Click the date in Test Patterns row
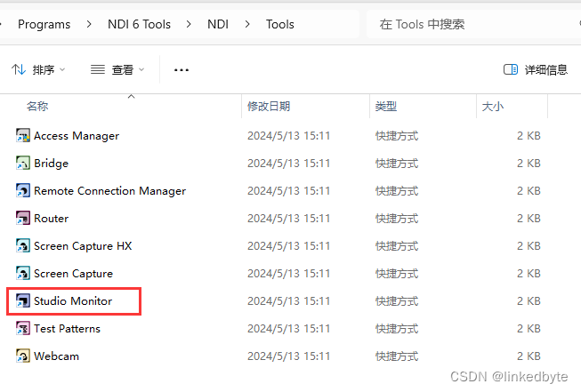Image resolution: width=581 pixels, height=392 pixels. click(288, 329)
